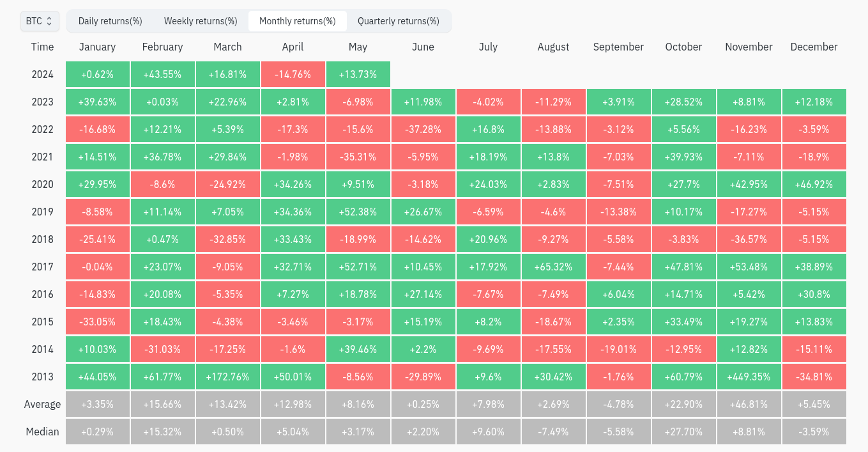Screen dimensions: 868x452
Task: Click the Time column header
Action: (43, 47)
